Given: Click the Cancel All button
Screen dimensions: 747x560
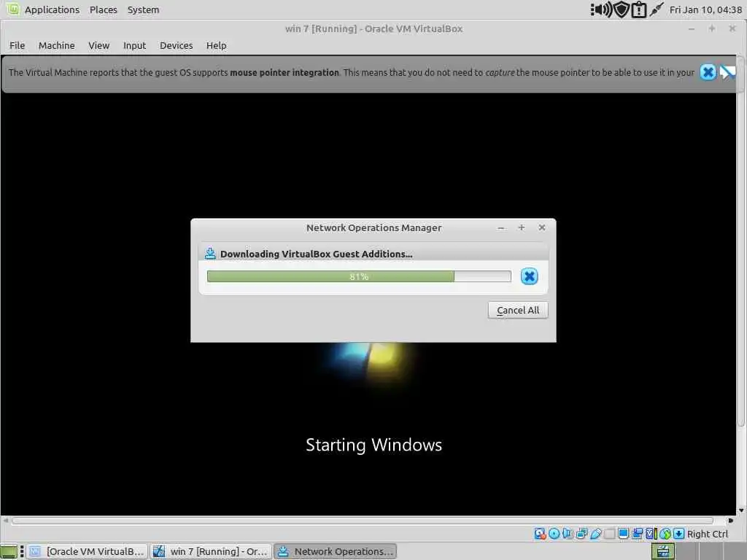Looking at the screenshot, I should [518, 310].
